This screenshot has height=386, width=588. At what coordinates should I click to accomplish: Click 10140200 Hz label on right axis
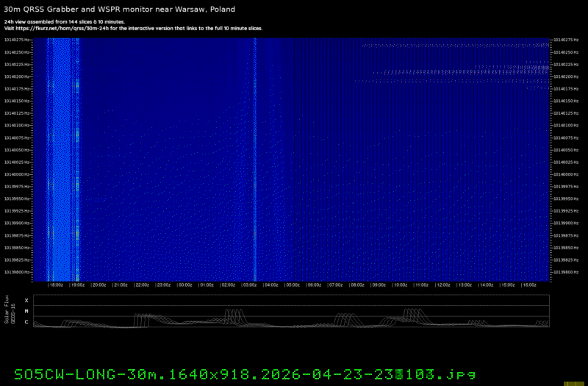point(567,76)
